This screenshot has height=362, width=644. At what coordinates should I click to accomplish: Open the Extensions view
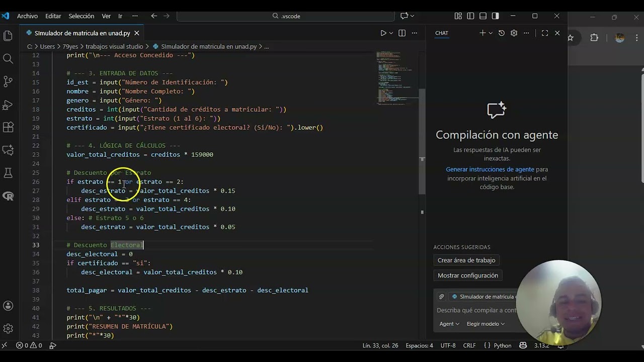click(x=8, y=127)
